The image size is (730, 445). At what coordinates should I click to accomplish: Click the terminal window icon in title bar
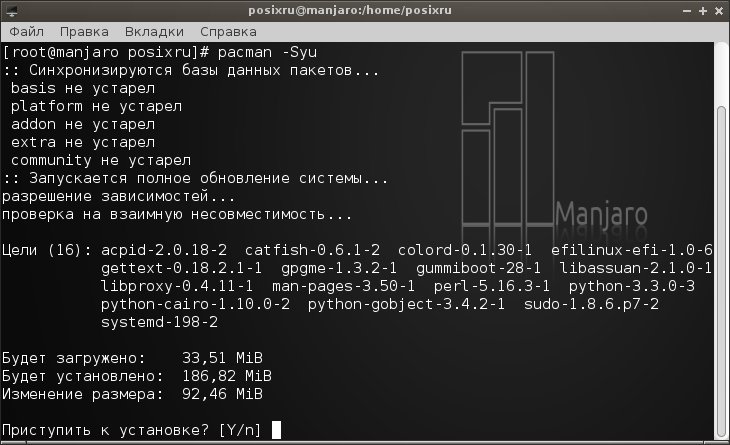coord(12,11)
